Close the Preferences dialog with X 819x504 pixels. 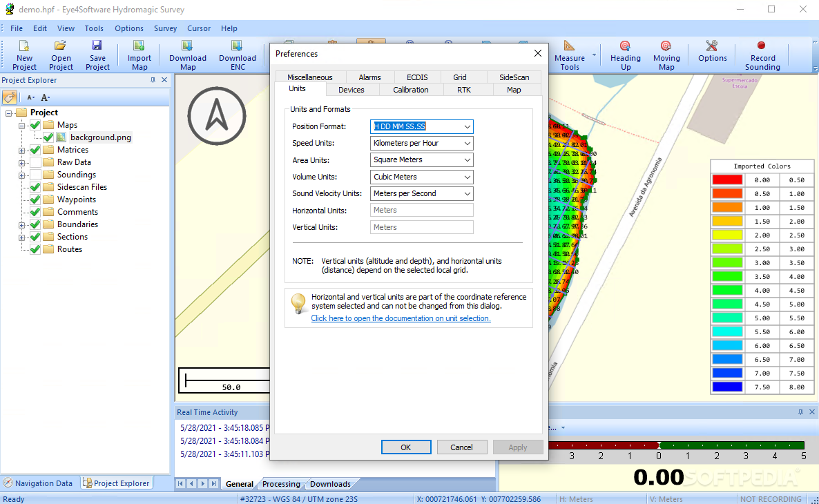point(537,53)
